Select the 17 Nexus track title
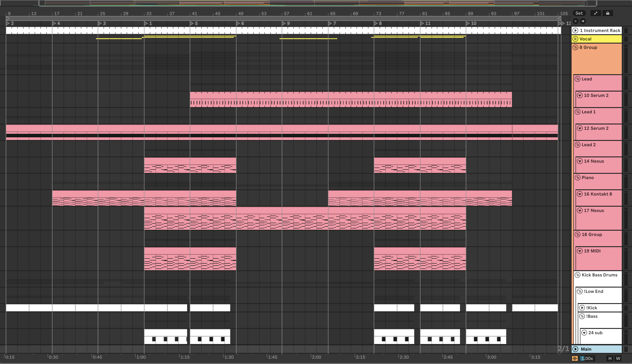This screenshot has height=364, width=632. point(594,211)
